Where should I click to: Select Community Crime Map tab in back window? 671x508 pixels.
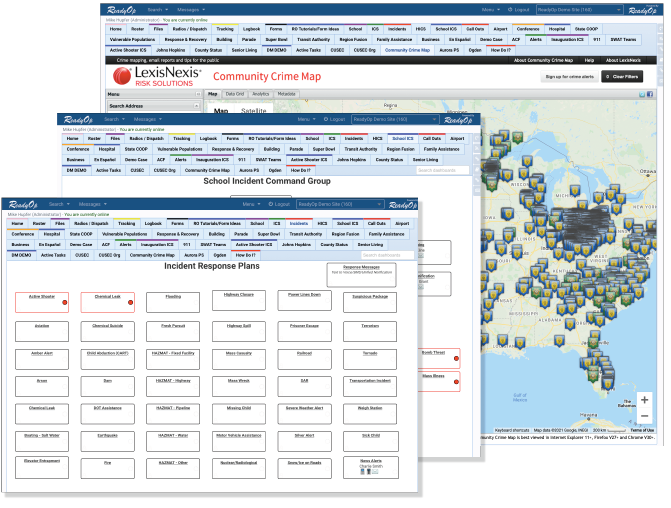coord(407,50)
